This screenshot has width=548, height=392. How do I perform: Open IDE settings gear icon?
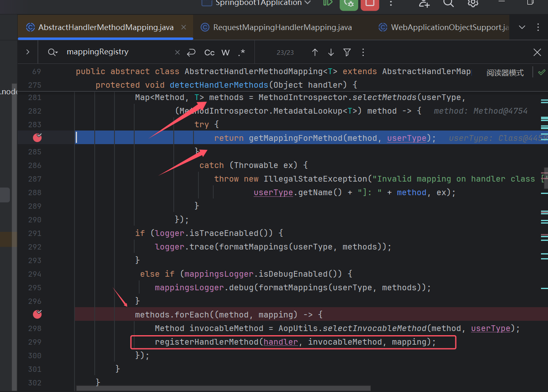473,3
